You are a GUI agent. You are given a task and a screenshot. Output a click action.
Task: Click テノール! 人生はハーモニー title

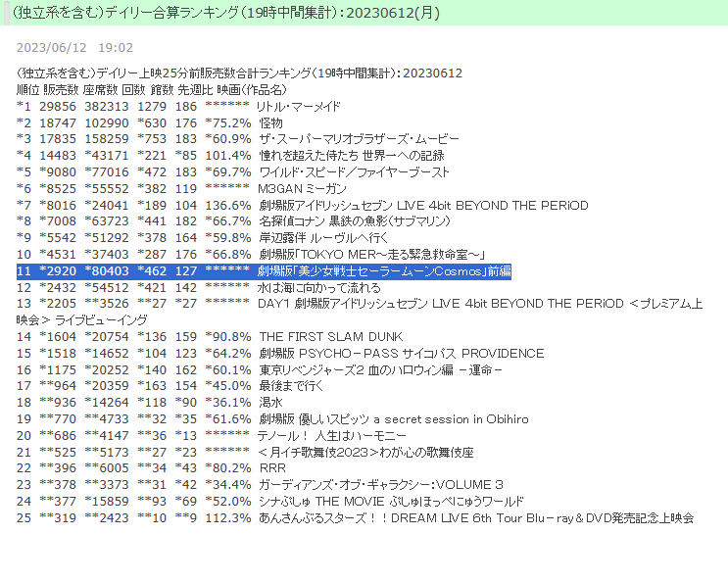[332, 436]
